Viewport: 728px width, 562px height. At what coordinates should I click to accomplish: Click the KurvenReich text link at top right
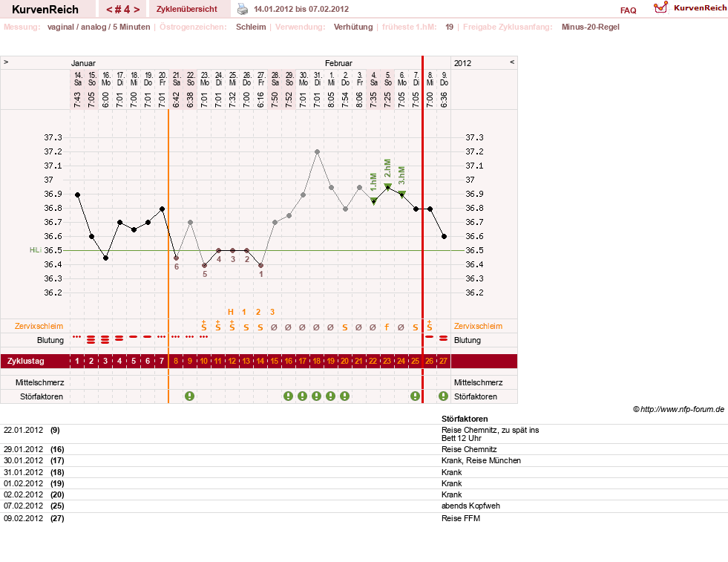(x=700, y=8)
